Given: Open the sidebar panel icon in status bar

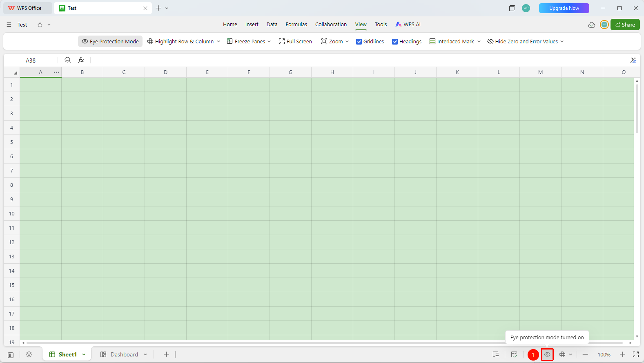Looking at the screenshot, I should pos(11,355).
